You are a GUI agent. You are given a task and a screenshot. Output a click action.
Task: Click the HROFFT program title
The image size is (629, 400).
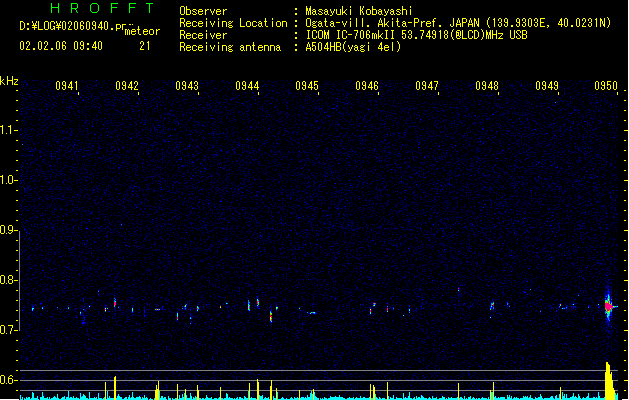[x=102, y=8]
